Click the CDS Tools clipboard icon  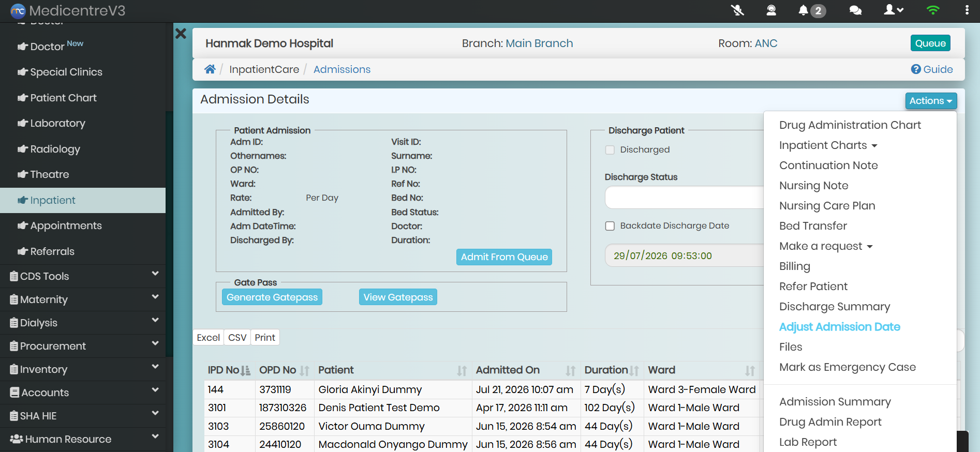tap(14, 276)
